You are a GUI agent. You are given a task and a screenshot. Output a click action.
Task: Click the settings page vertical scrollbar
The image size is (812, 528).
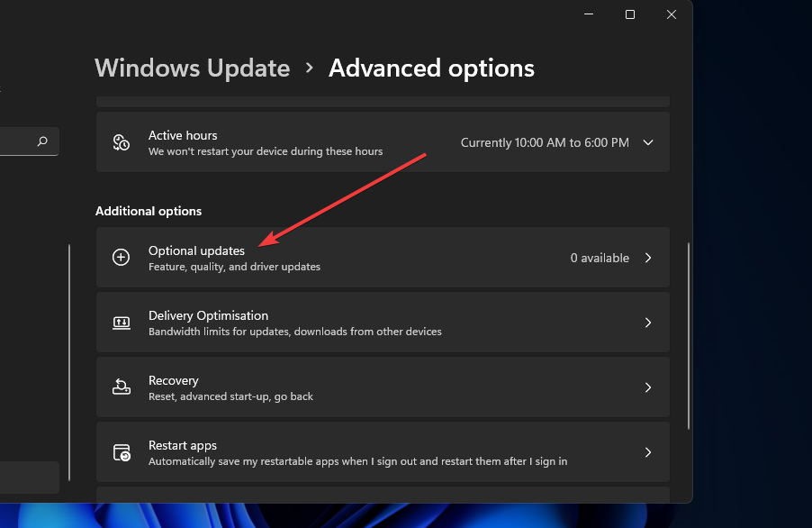click(x=689, y=336)
